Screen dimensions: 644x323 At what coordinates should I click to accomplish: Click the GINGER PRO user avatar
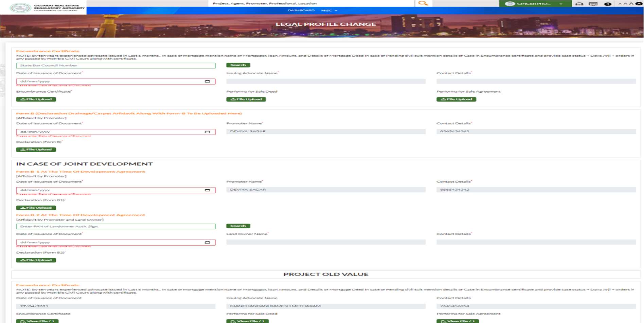(x=510, y=4)
